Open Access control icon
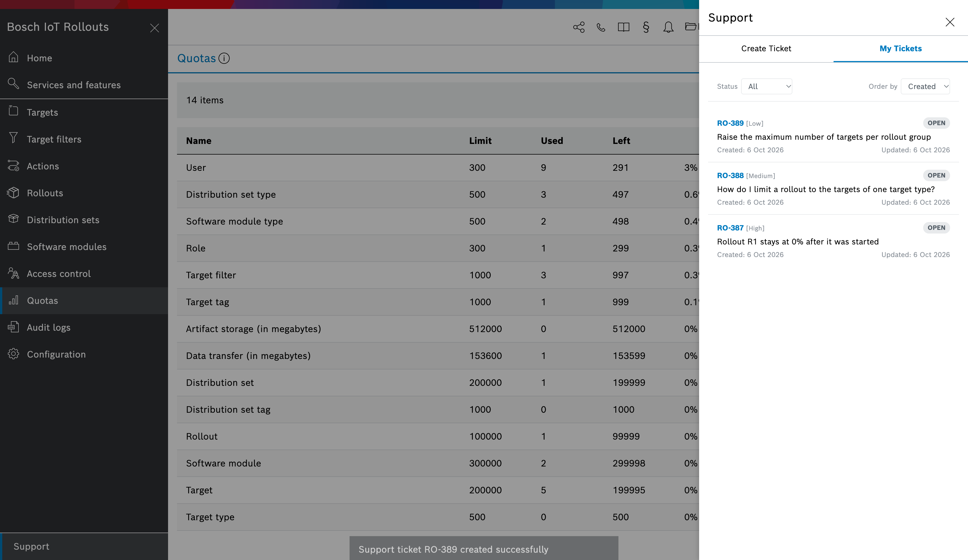 click(x=13, y=273)
